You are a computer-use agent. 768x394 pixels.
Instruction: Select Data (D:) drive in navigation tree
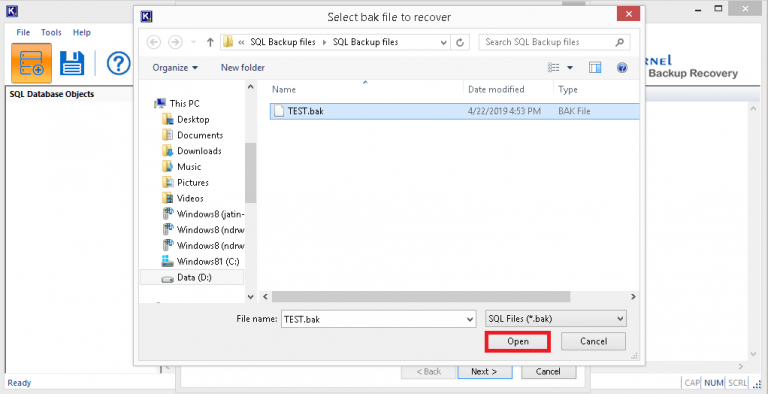(192, 277)
